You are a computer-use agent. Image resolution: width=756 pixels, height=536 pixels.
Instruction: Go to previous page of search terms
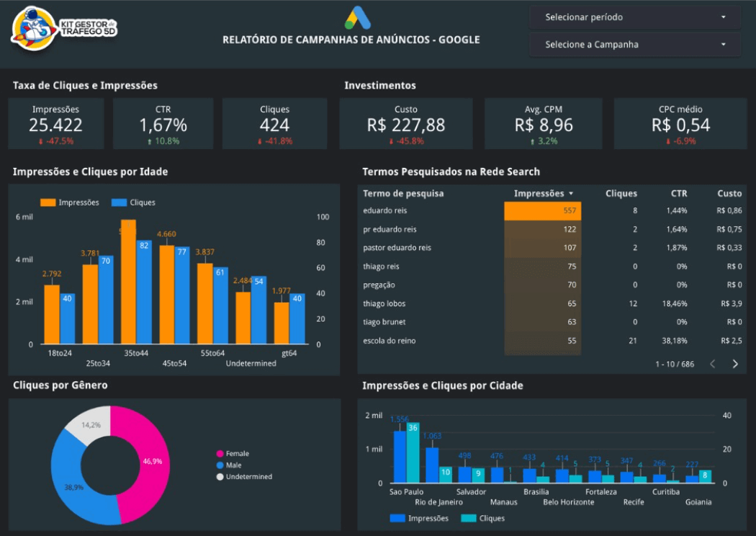pos(713,364)
